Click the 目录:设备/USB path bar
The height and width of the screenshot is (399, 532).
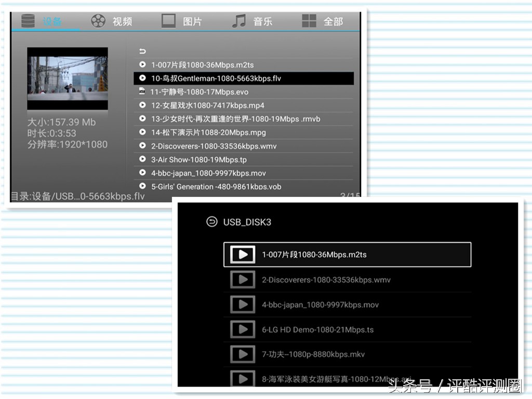(78, 196)
